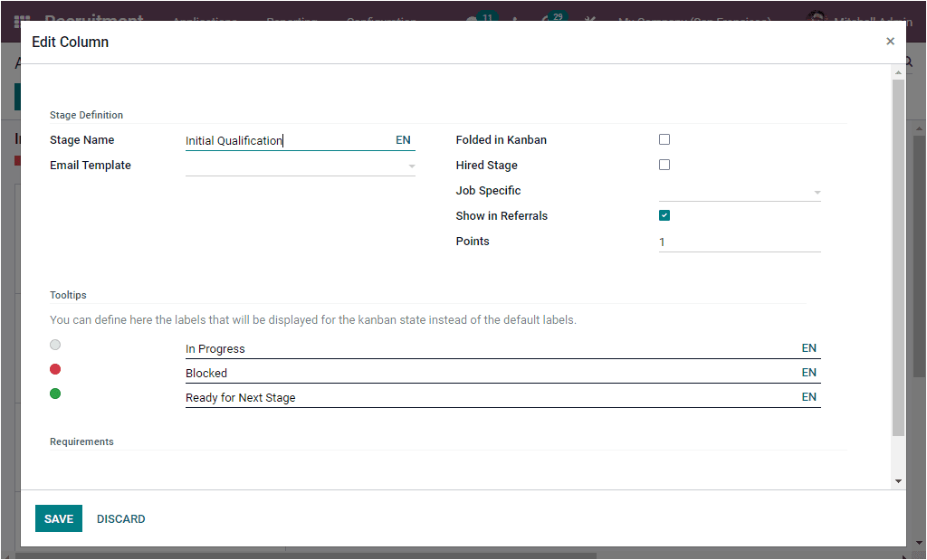Screen dimensions: 927x560
Task: Check the Hired Stage checkbox
Action: [664, 165]
